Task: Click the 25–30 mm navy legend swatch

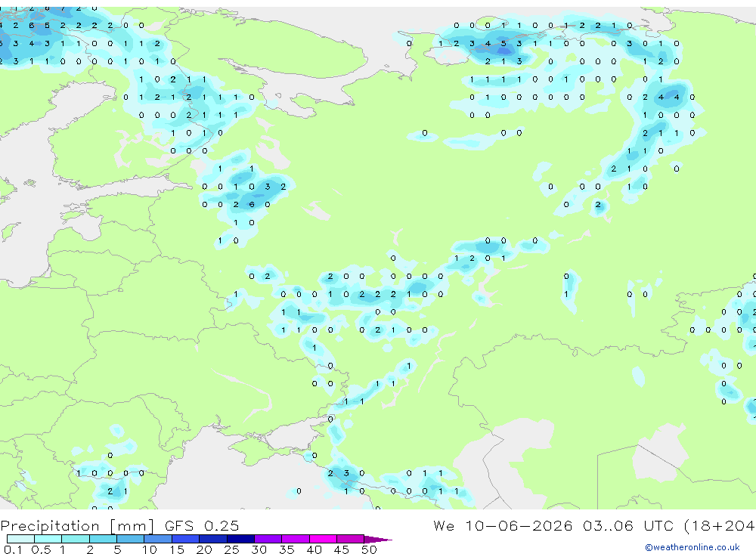Action: (240, 539)
